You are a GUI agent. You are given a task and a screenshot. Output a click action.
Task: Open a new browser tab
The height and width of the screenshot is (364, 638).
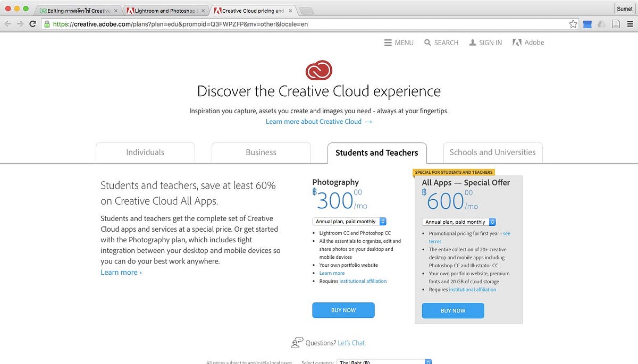[x=307, y=11]
